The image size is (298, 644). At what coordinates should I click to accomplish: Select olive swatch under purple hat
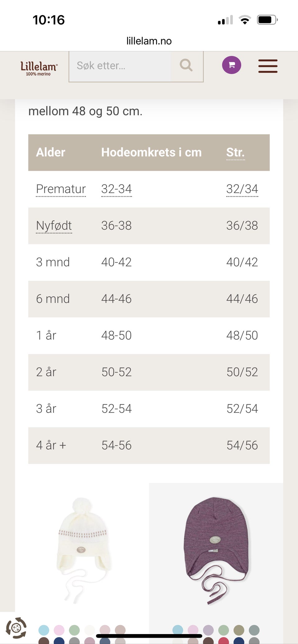[239, 630]
